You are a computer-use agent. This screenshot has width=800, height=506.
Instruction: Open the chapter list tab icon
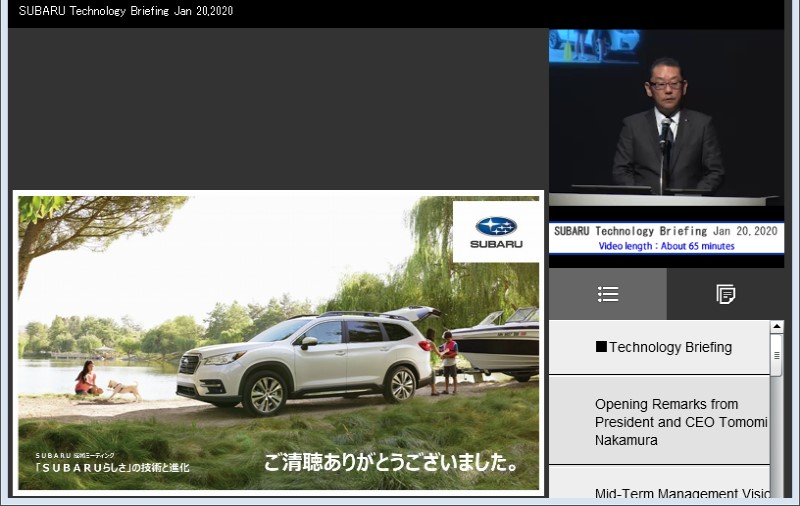[x=608, y=294]
